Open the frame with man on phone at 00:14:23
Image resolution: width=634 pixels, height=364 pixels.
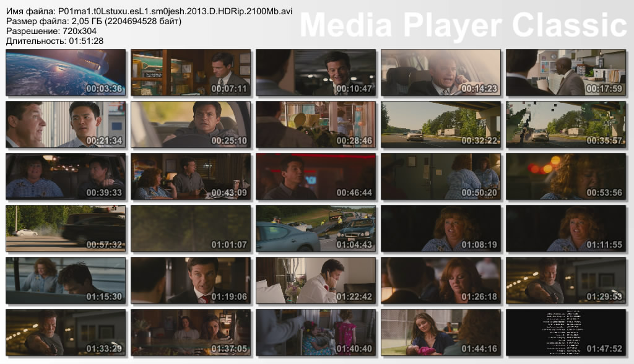(x=441, y=72)
